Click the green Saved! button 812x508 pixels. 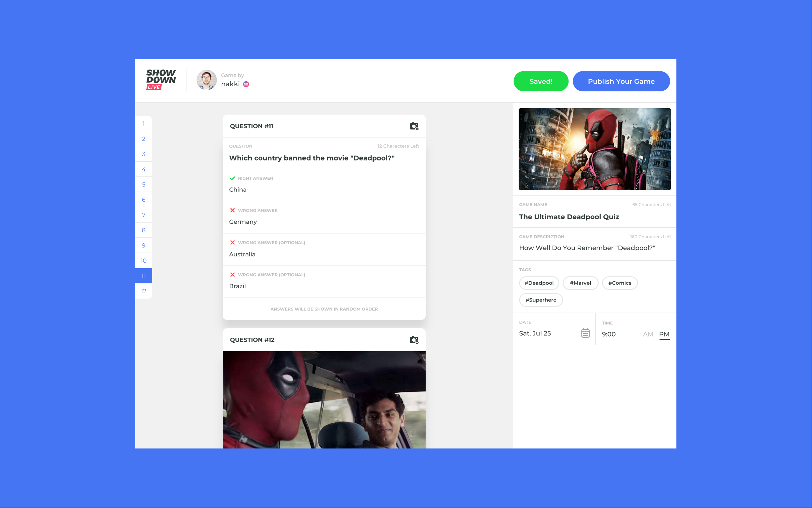click(541, 81)
